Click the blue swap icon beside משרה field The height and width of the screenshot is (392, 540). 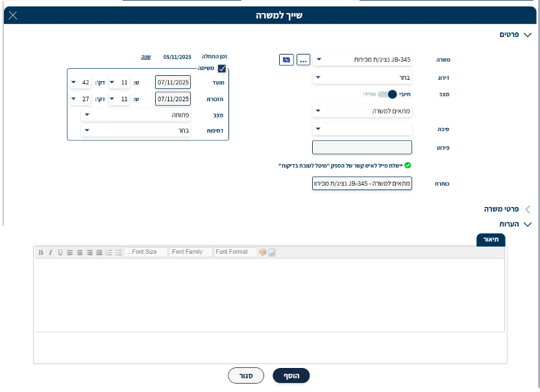(286, 60)
